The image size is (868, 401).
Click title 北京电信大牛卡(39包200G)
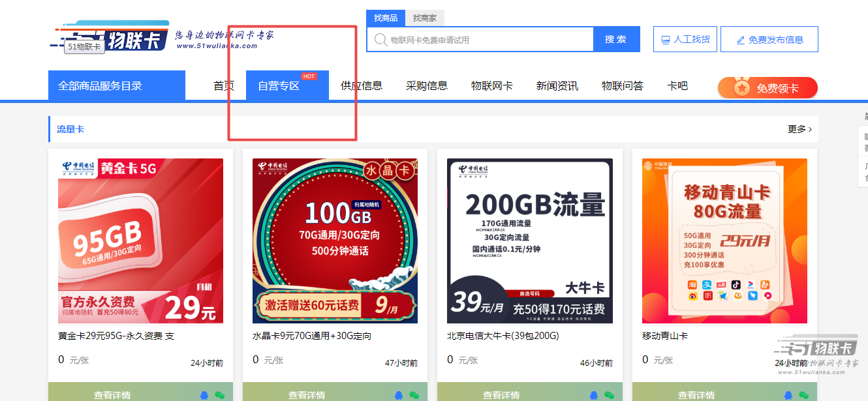pos(503,336)
